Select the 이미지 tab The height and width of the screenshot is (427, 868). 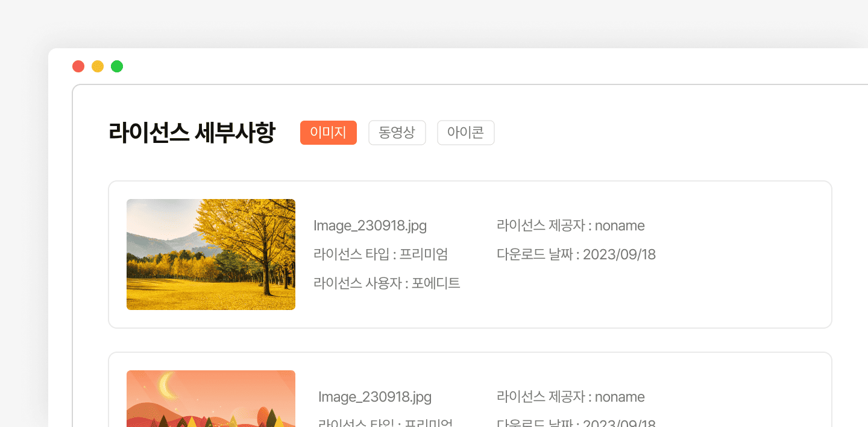click(329, 133)
